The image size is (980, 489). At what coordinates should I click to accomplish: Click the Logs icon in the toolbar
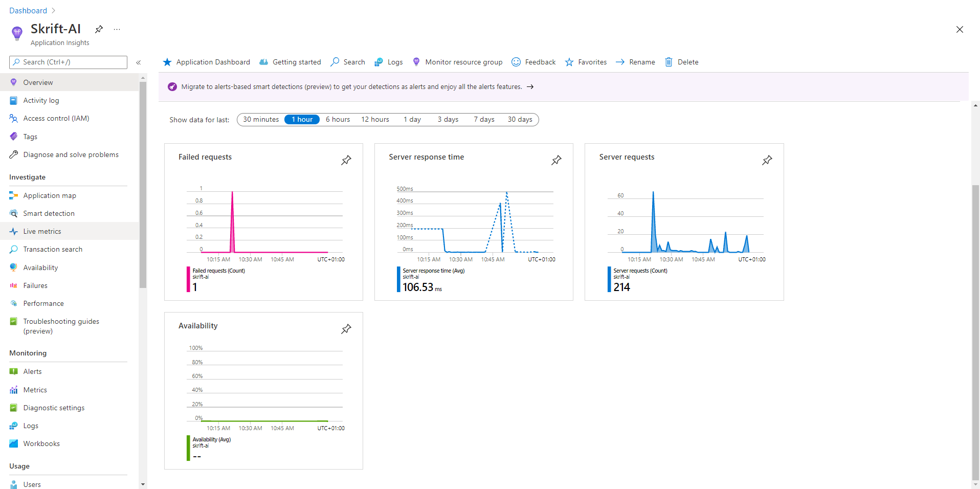tap(378, 62)
